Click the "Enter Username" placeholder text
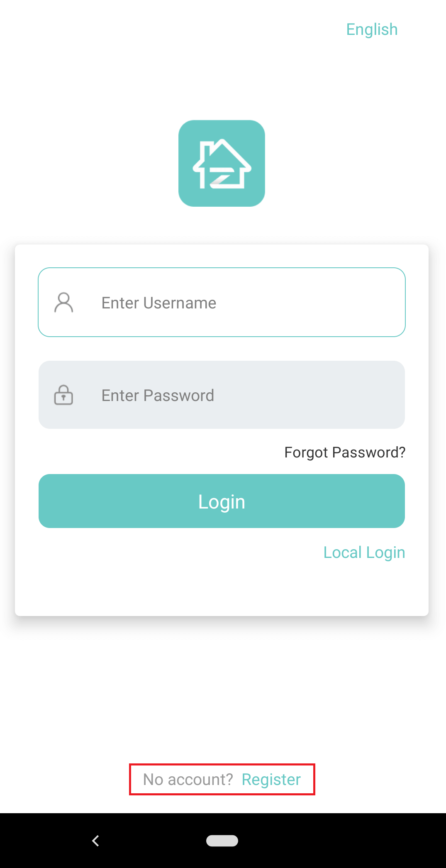 click(159, 303)
